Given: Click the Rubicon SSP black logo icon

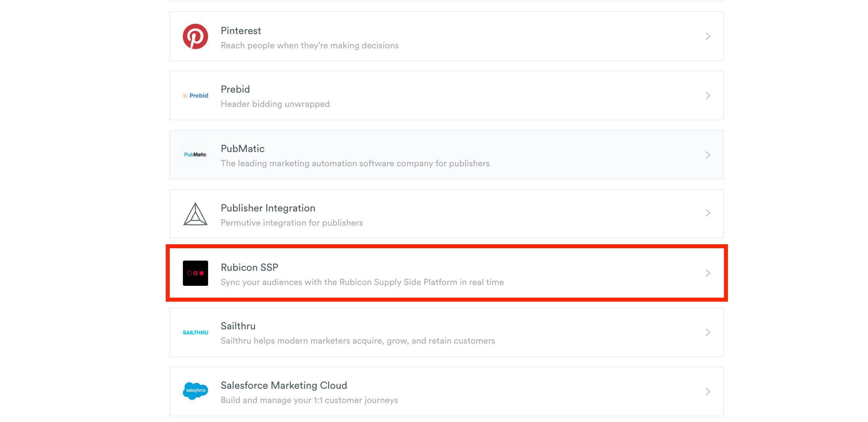Looking at the screenshot, I should click(195, 273).
